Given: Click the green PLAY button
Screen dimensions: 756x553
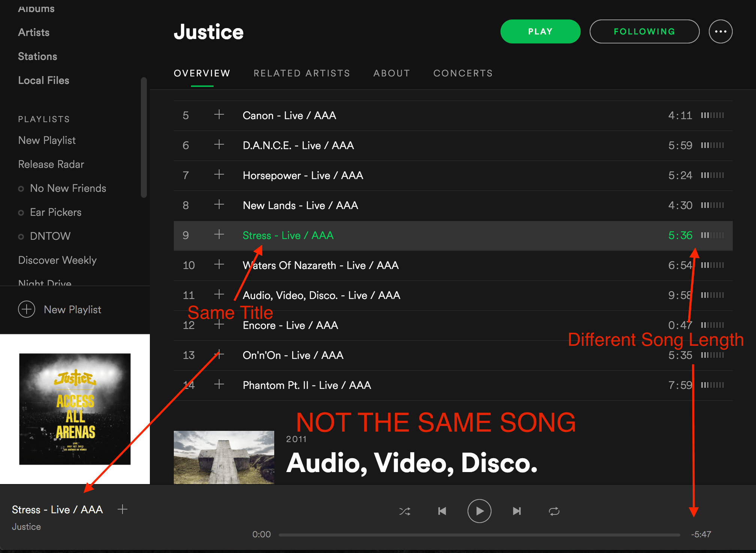Looking at the screenshot, I should coord(540,31).
